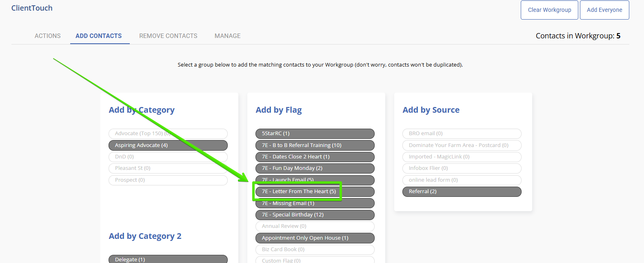The height and width of the screenshot is (263, 644).
Task: Select the Annual Review flag pill
Action: 315,226
